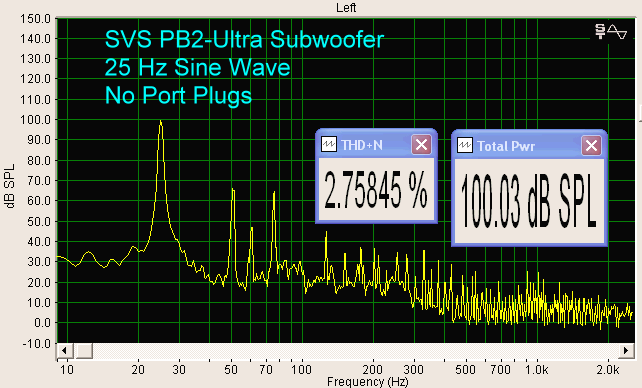Click the spectrum mode icon at top right
This screenshot has height=388, width=642.
tap(600, 31)
